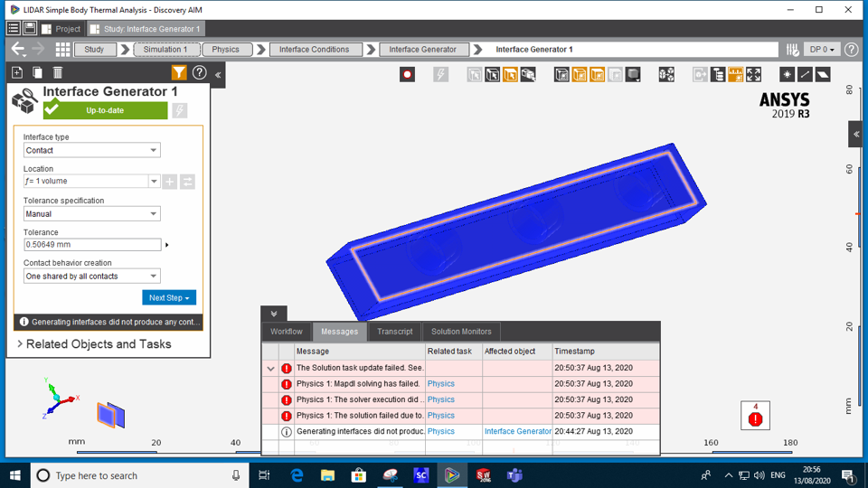Open the tree structure view icon
Screen dimensions: 868x488
[718, 74]
